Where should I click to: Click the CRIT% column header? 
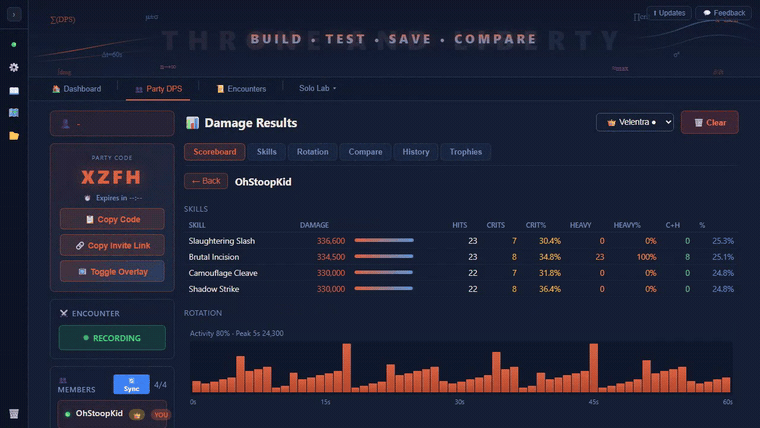tap(536, 225)
